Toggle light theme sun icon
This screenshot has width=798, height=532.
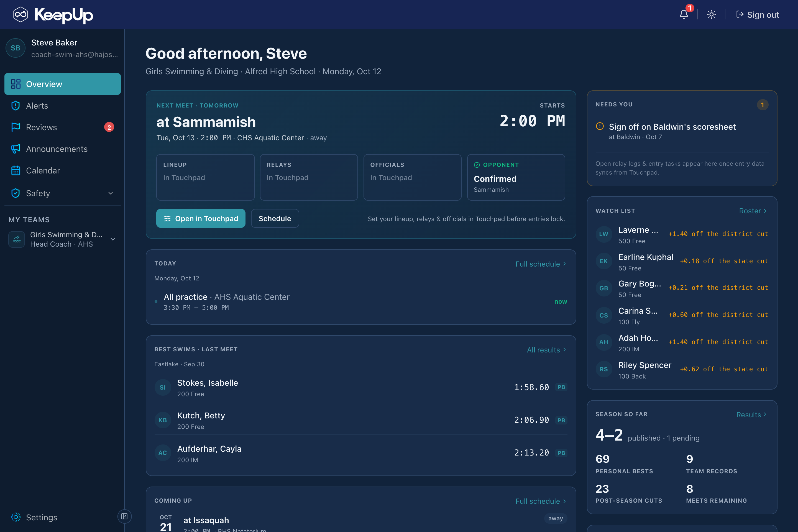[x=711, y=15]
